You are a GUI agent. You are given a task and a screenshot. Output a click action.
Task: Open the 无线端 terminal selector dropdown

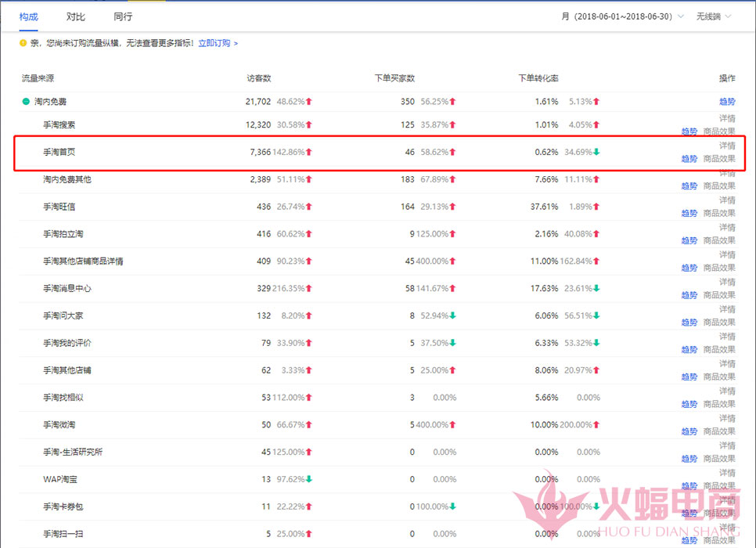tap(712, 16)
